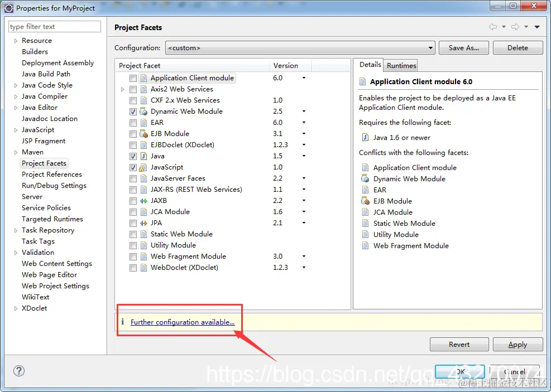Click the Further configuration available link
The height and width of the screenshot is (392, 551).
click(x=183, y=322)
